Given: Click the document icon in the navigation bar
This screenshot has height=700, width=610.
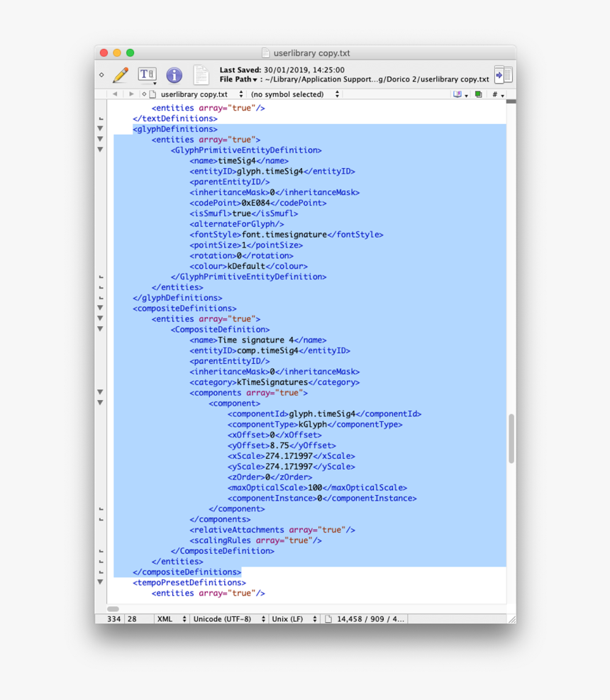Looking at the screenshot, I should pyautogui.click(x=151, y=94).
